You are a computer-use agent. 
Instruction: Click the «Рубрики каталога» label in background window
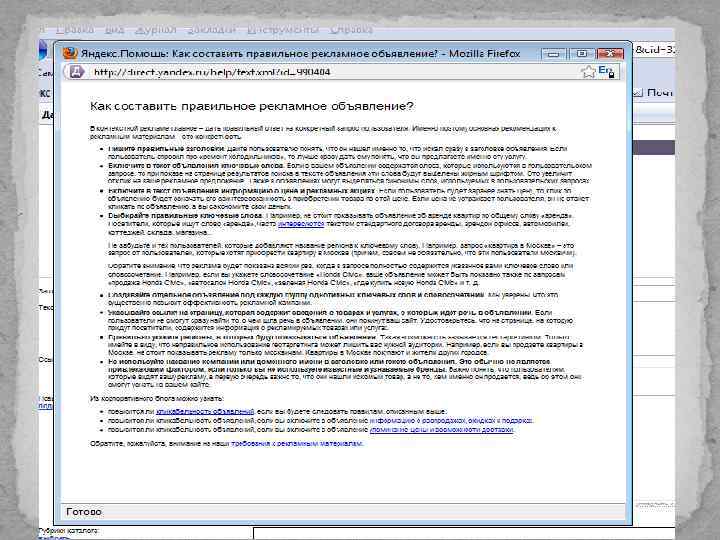point(68,531)
